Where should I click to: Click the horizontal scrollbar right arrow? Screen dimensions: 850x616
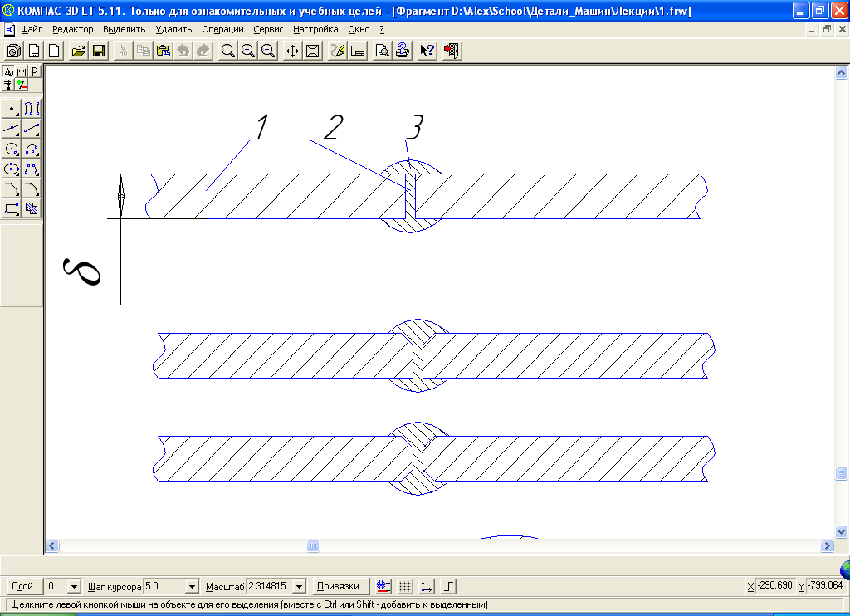(x=827, y=546)
